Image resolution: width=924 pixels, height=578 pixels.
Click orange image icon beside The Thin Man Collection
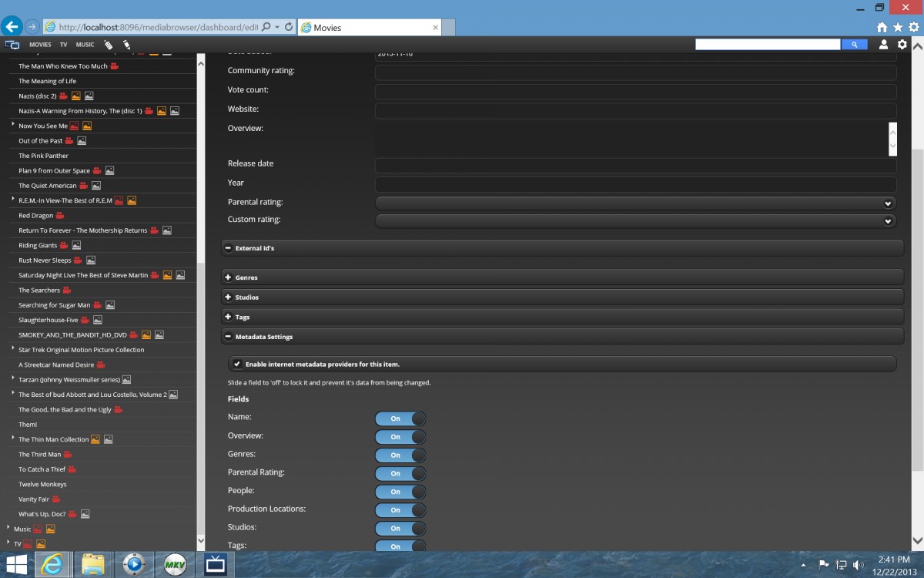coord(95,439)
